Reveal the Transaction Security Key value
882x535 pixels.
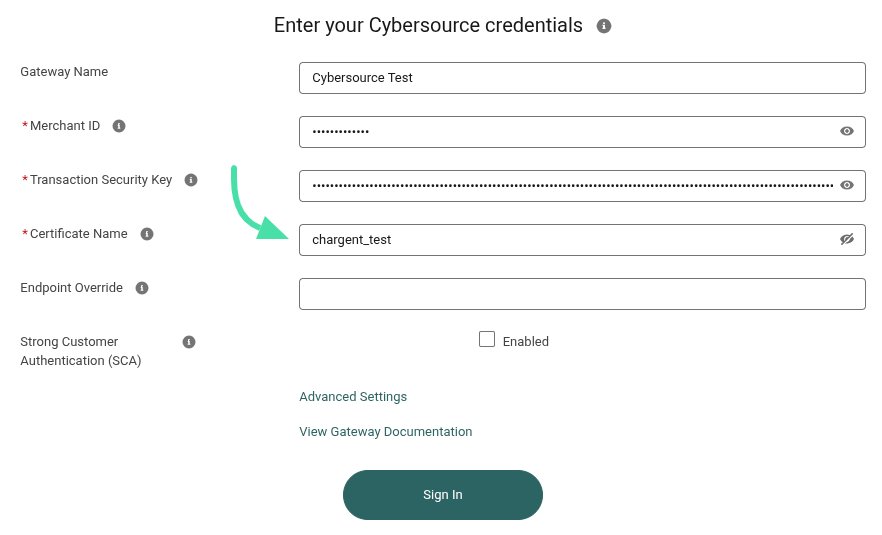[847, 185]
